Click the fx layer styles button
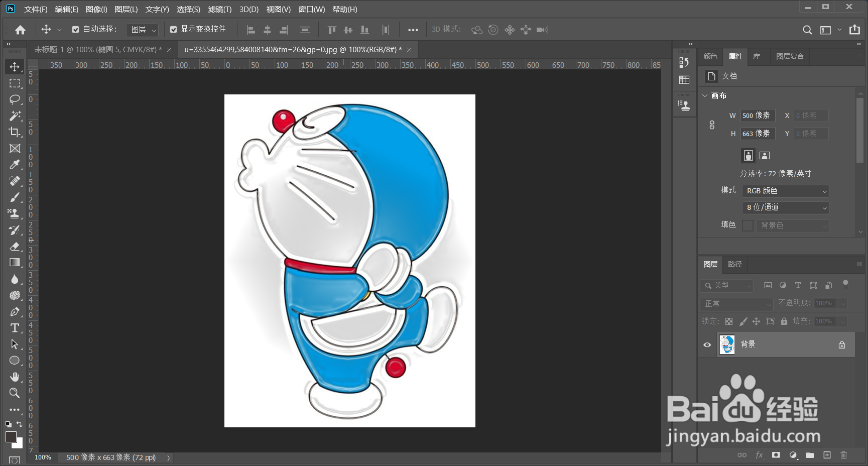Viewport: 868px width, 466px height. (759, 455)
